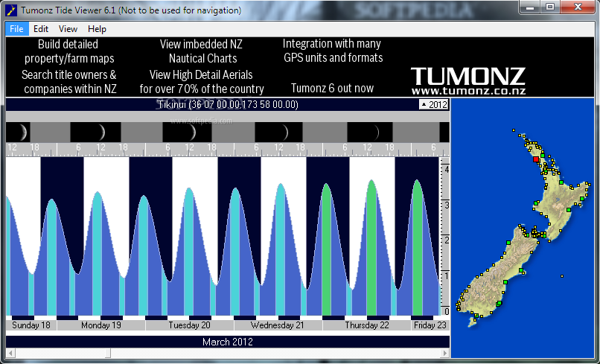Click the moon phase image above Tuesday
600x364 pixels.
187,132
